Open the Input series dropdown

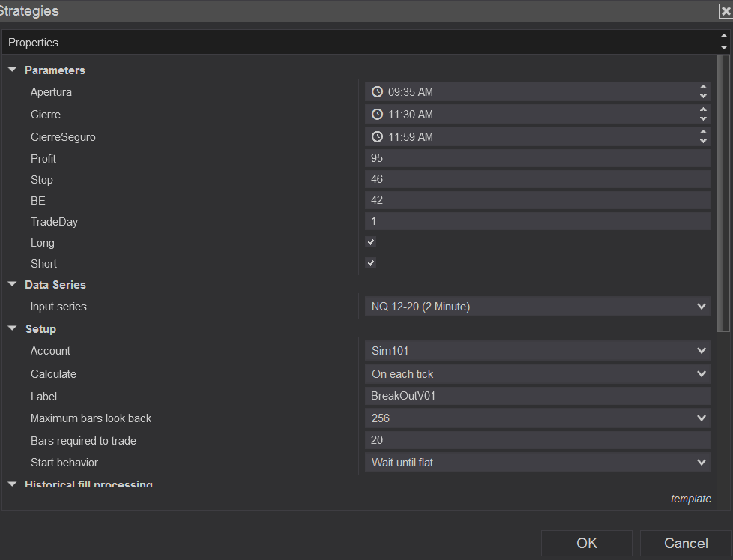(x=537, y=306)
